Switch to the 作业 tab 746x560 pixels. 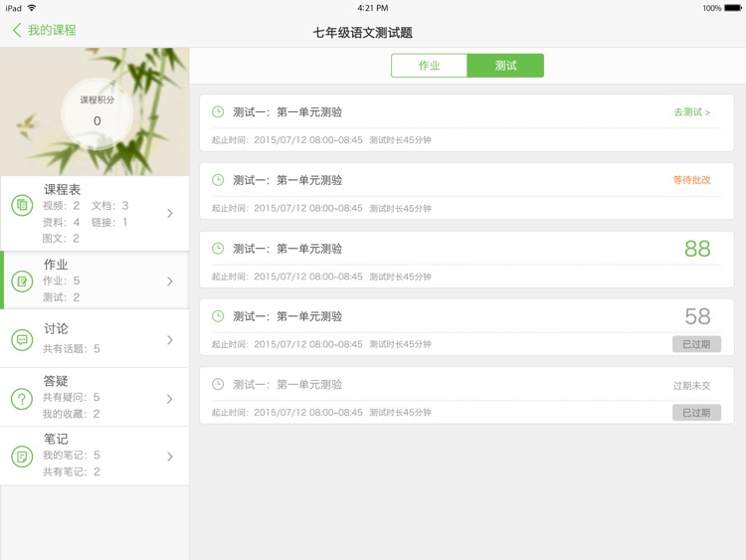[429, 66]
